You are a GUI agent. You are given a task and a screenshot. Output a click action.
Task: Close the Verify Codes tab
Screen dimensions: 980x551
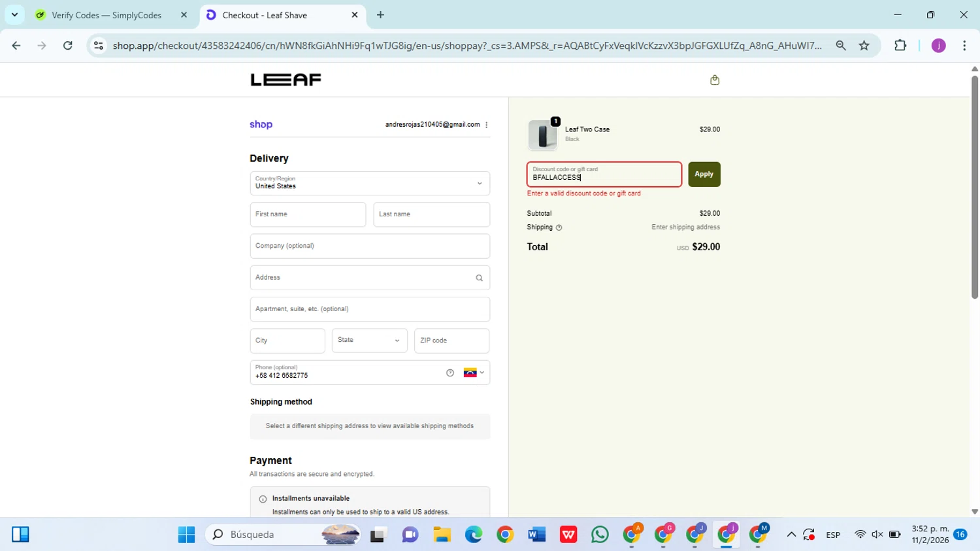184,14
